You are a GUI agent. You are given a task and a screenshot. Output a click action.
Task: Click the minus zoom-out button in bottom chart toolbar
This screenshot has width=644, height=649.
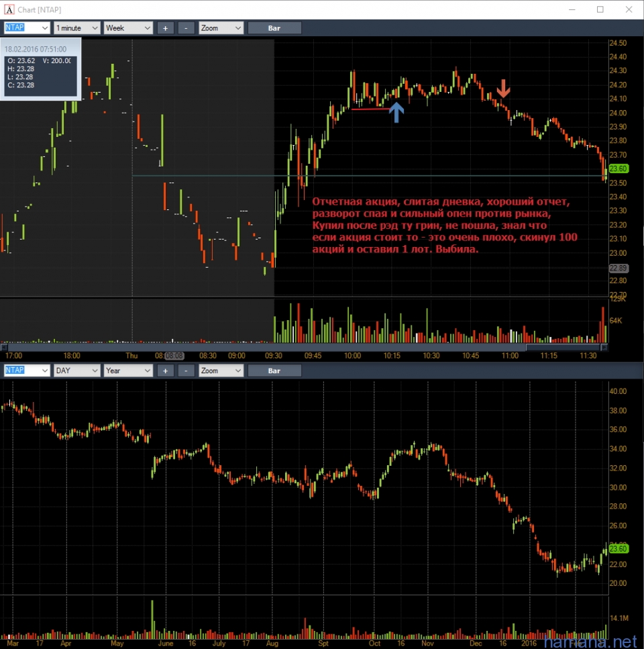point(186,370)
